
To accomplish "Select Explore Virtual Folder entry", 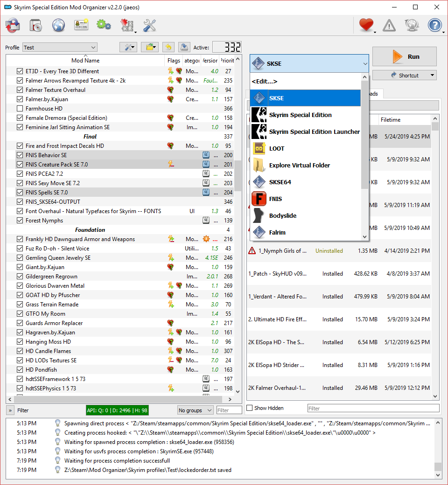I will click(305, 165).
